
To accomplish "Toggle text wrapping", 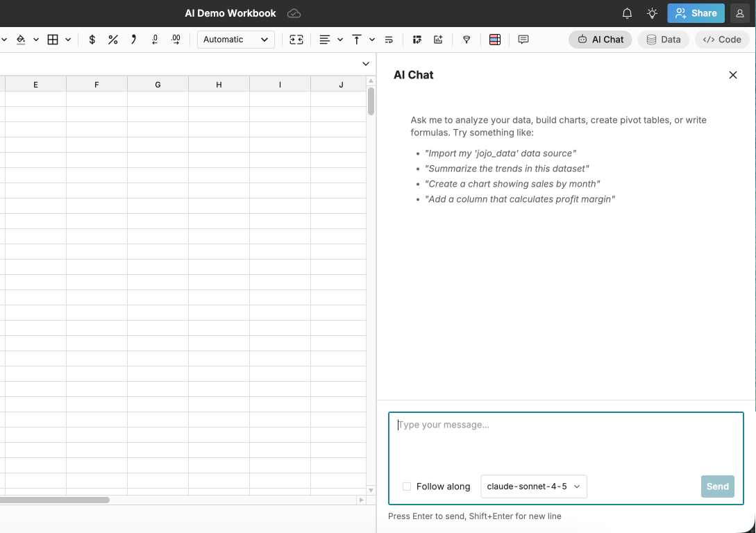I will tap(389, 40).
